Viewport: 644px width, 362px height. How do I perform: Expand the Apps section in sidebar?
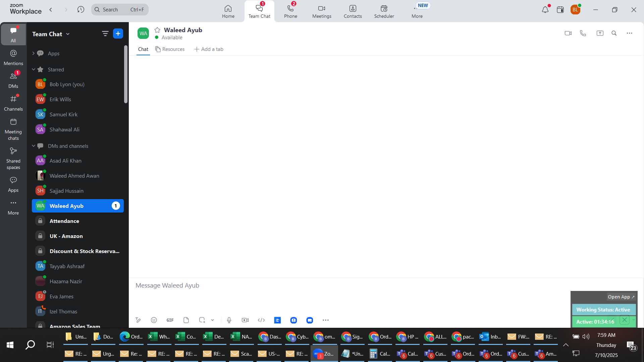point(34,53)
